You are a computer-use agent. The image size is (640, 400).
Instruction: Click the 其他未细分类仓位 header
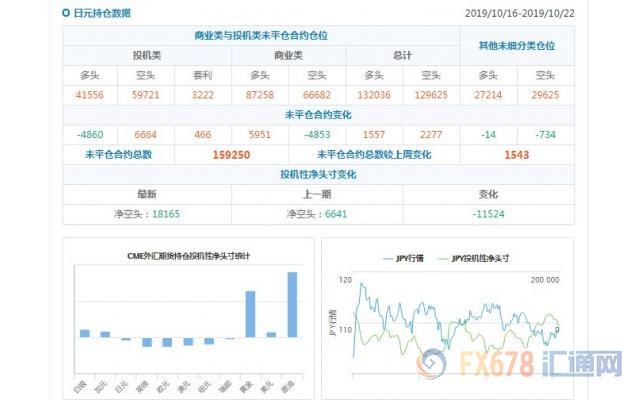(517, 46)
